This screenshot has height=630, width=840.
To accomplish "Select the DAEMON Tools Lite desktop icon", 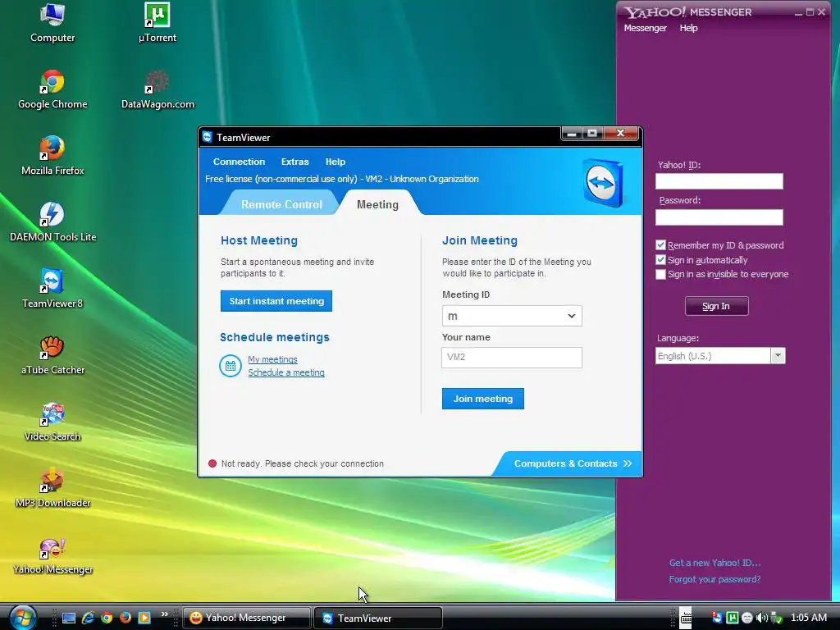I will click(52, 222).
